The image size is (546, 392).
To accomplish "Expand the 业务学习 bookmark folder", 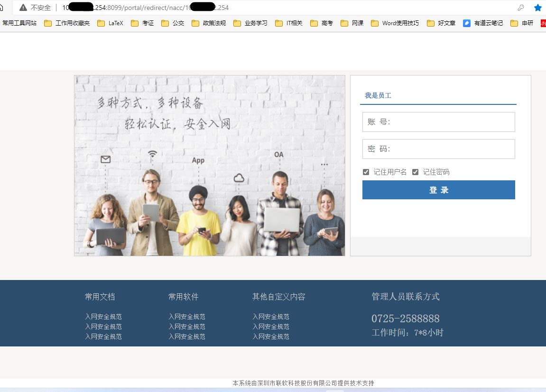I will coord(250,23).
